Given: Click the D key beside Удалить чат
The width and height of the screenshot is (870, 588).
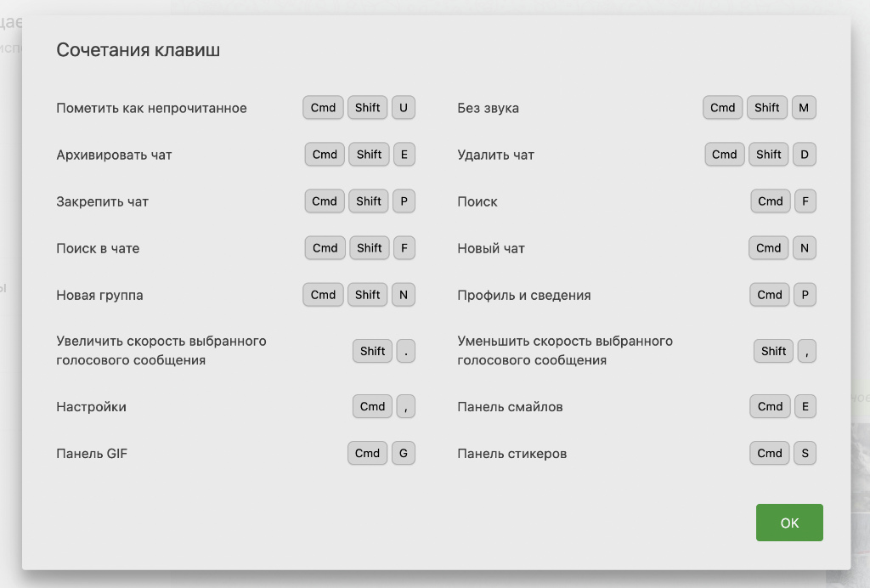Looking at the screenshot, I should coord(804,155).
